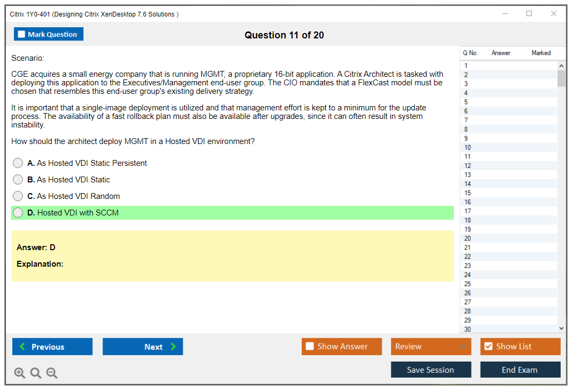574x392 pixels.
Task: Jump to question 15 in list
Action: [468, 193]
